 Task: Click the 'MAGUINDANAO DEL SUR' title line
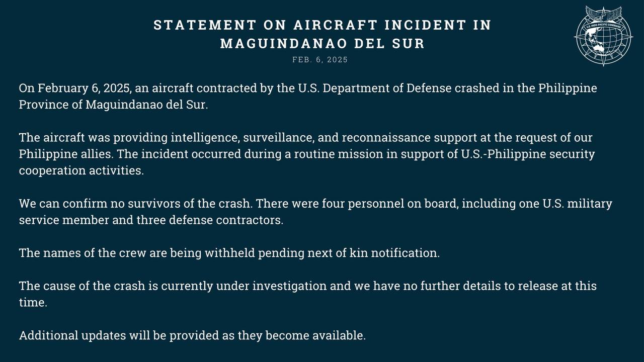coord(323,44)
